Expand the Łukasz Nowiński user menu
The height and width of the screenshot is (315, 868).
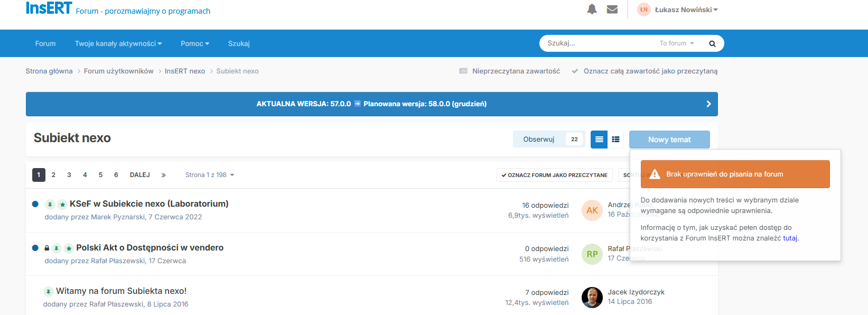(x=686, y=10)
